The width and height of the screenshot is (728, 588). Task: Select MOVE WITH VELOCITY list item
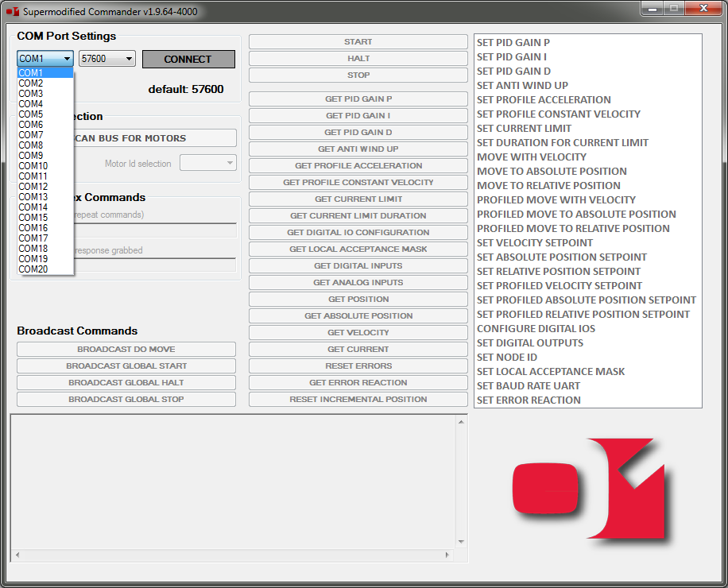(x=532, y=157)
